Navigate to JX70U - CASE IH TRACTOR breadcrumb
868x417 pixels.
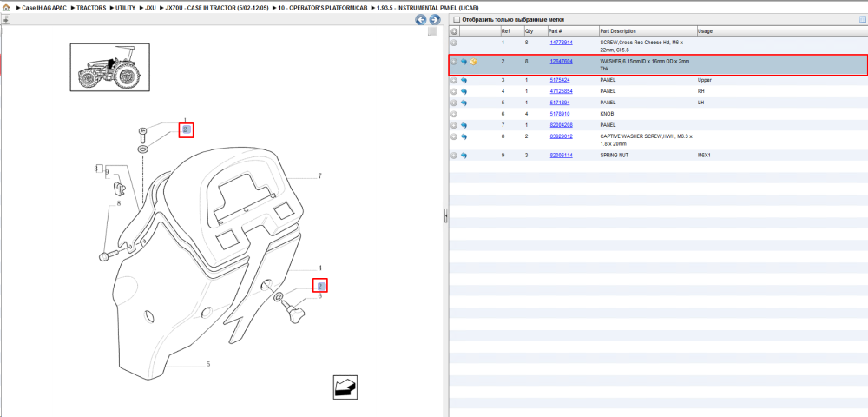[217, 9]
